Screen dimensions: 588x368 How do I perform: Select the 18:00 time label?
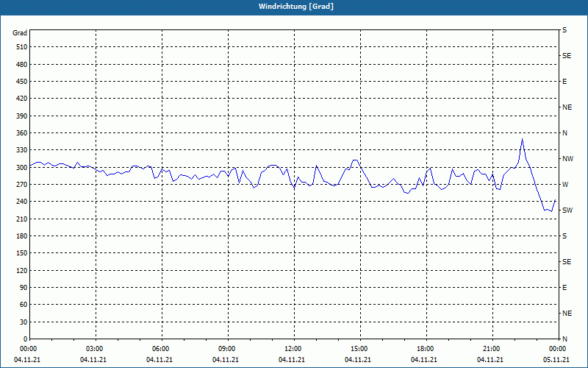426,349
